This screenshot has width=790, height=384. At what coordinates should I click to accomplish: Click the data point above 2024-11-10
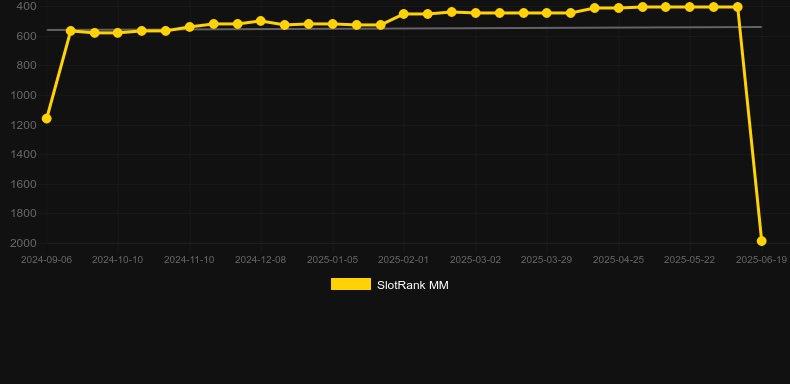pyautogui.click(x=189, y=27)
